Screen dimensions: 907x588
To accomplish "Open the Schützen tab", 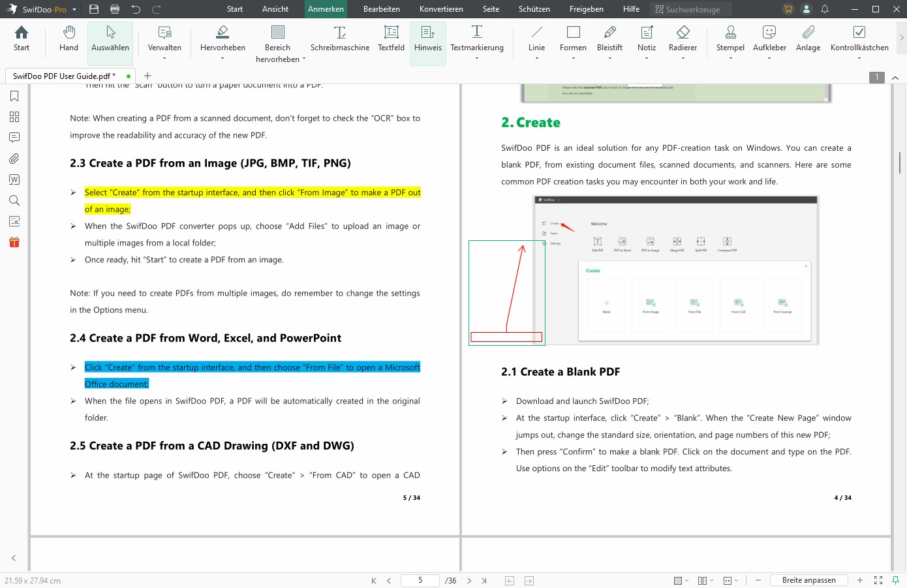I will coord(534,9).
